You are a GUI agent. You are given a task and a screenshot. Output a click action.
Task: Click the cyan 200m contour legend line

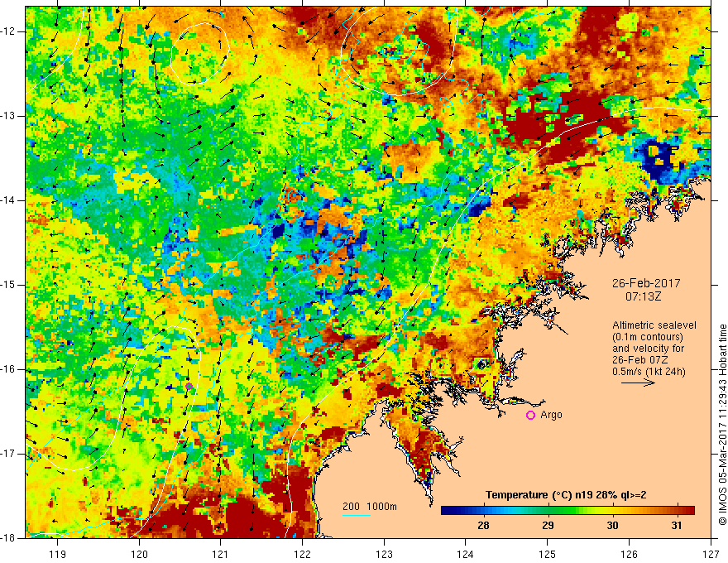coord(357,515)
